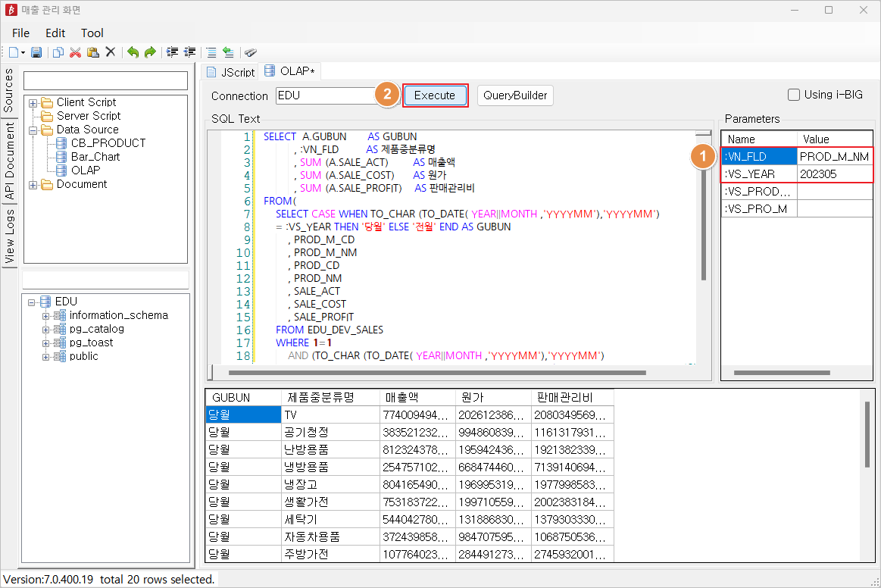Viewport: 881px width, 588px height.
Task: Open the QueryBuilder button
Action: tap(515, 95)
